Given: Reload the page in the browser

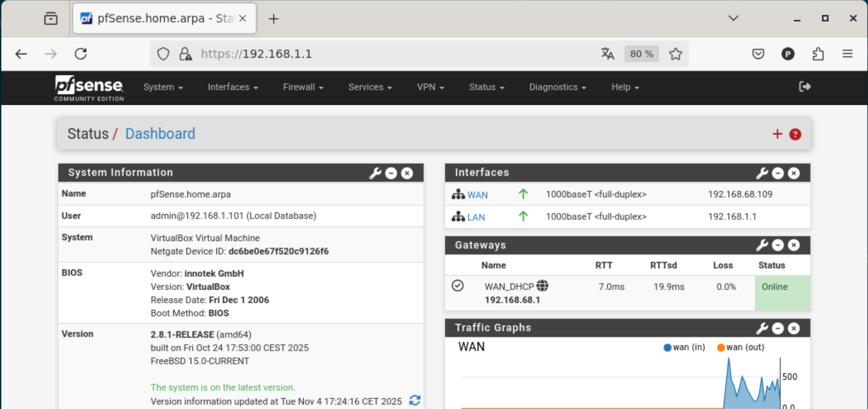Looking at the screenshot, I should (x=81, y=54).
